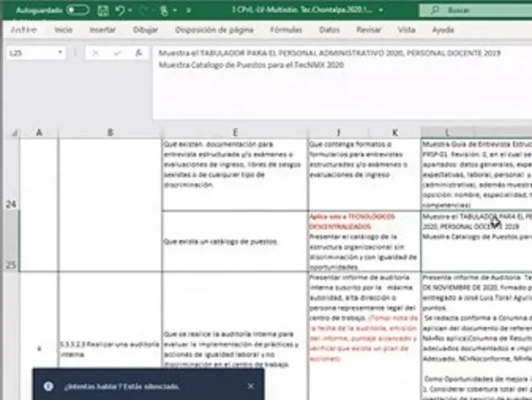Open the Revisar ribbon tab
The height and width of the screenshot is (400, 532).
coord(369,30)
